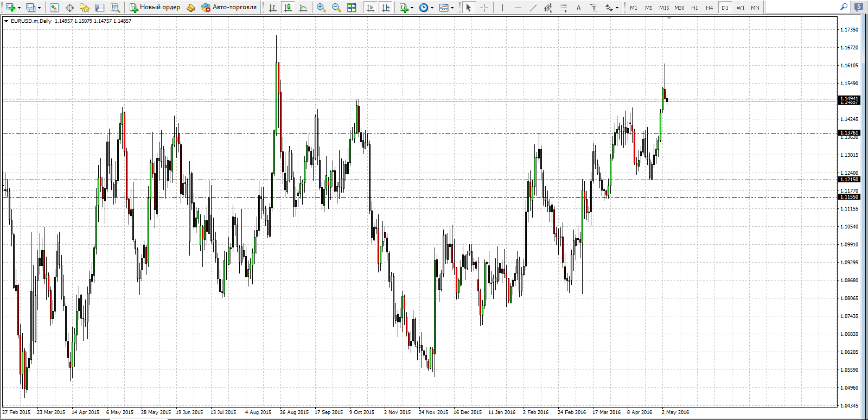Screen dimensions: 868x420
Task: Click the M15 timeframe button
Action: point(664,8)
